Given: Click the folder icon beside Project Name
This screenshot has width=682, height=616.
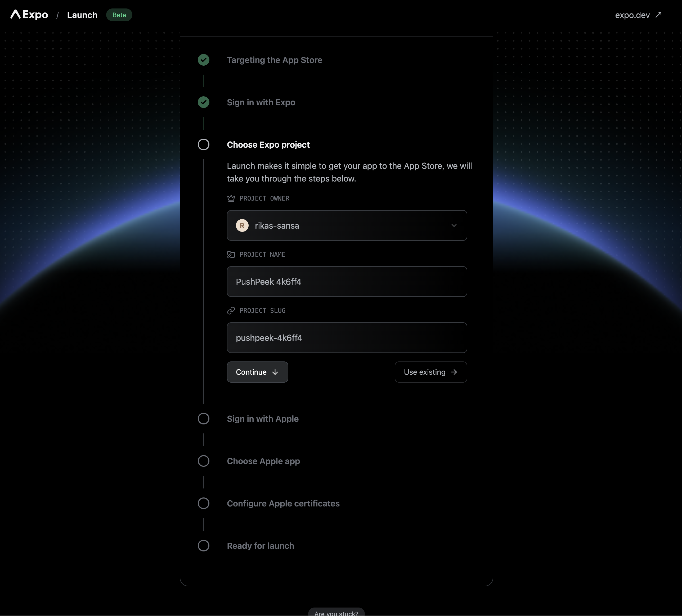Looking at the screenshot, I should coord(231,255).
